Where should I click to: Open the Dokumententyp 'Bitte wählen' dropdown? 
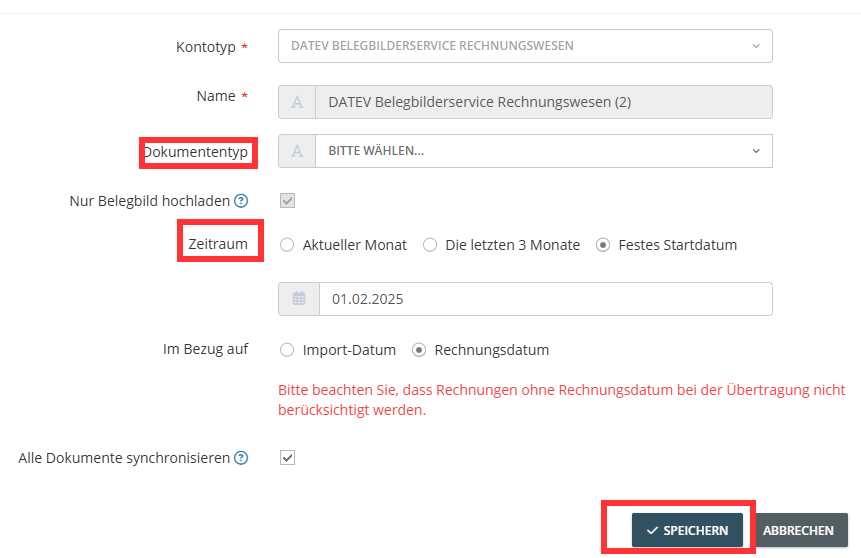click(x=544, y=151)
